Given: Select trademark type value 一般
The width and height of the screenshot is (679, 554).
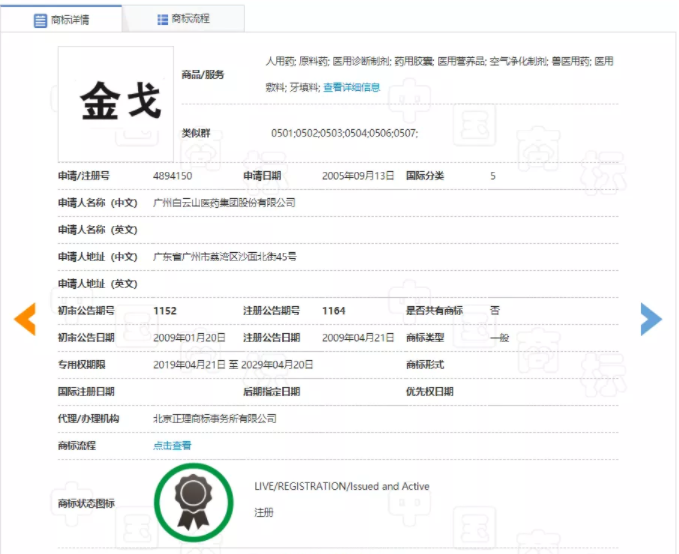Looking at the screenshot, I should 500,338.
